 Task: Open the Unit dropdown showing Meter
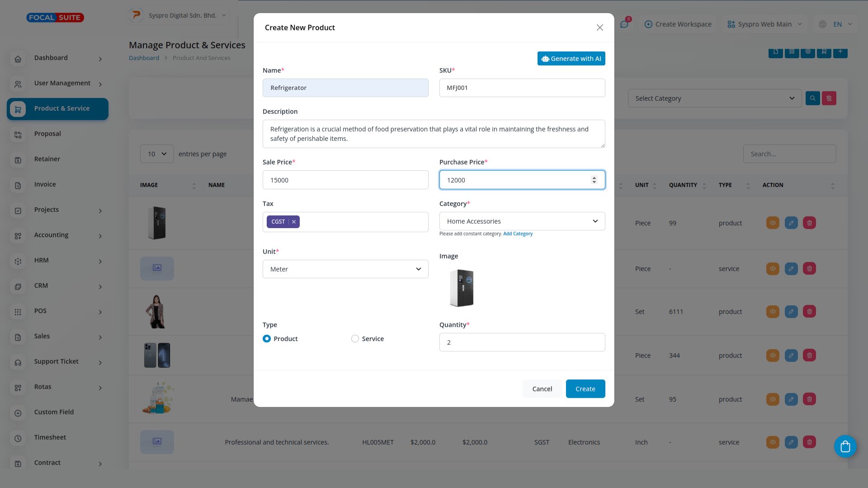click(345, 269)
